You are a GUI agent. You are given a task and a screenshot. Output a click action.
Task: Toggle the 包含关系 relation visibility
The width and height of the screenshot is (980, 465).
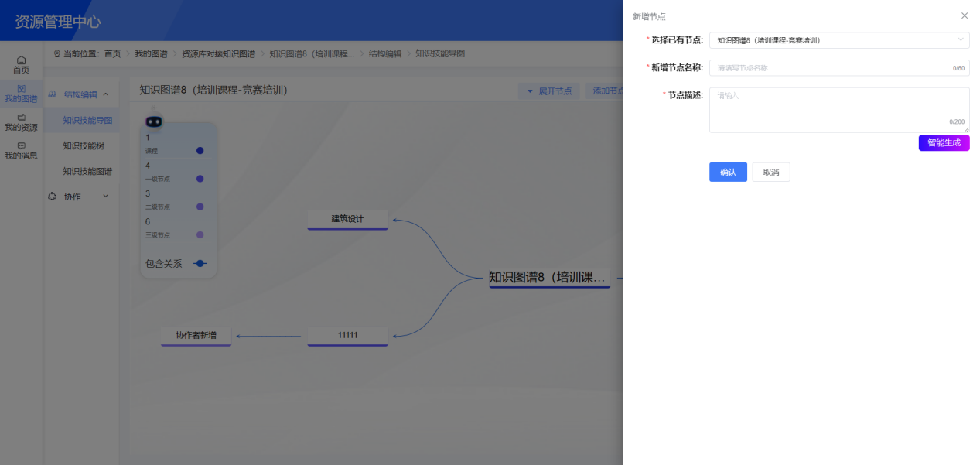(200, 263)
